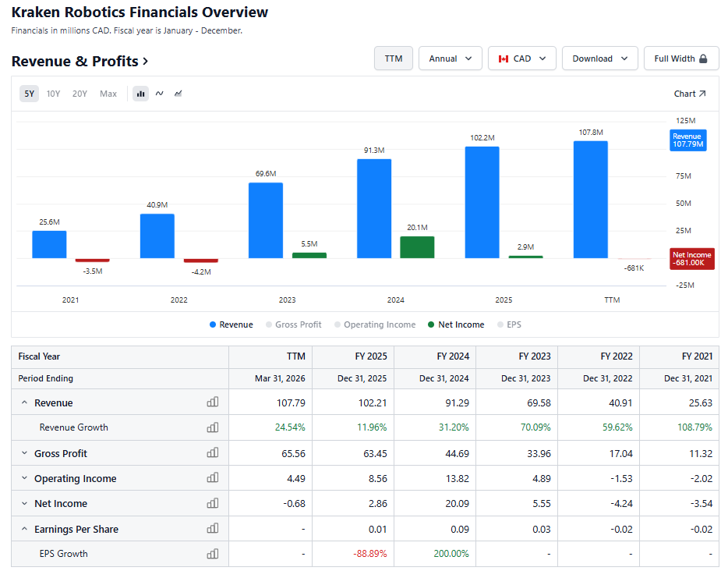The width and height of the screenshot is (728, 578).
Task: Click the Revenue 107.79M axis tag
Action: 688,140
